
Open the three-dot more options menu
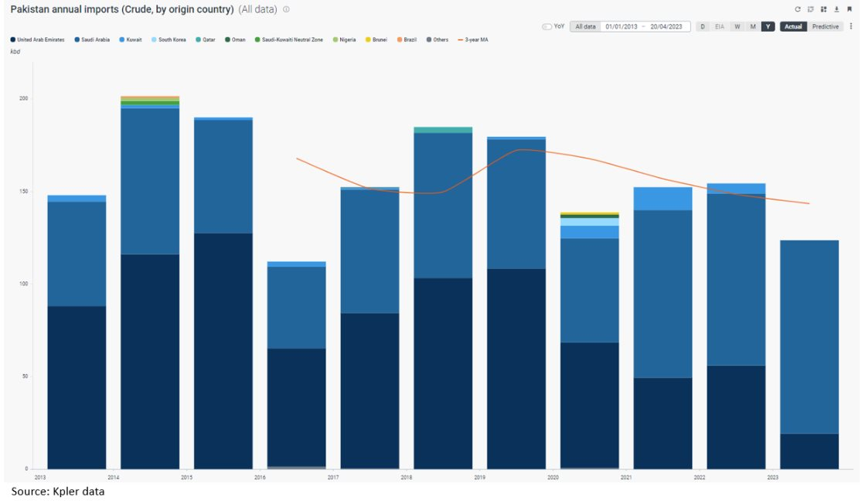click(851, 26)
